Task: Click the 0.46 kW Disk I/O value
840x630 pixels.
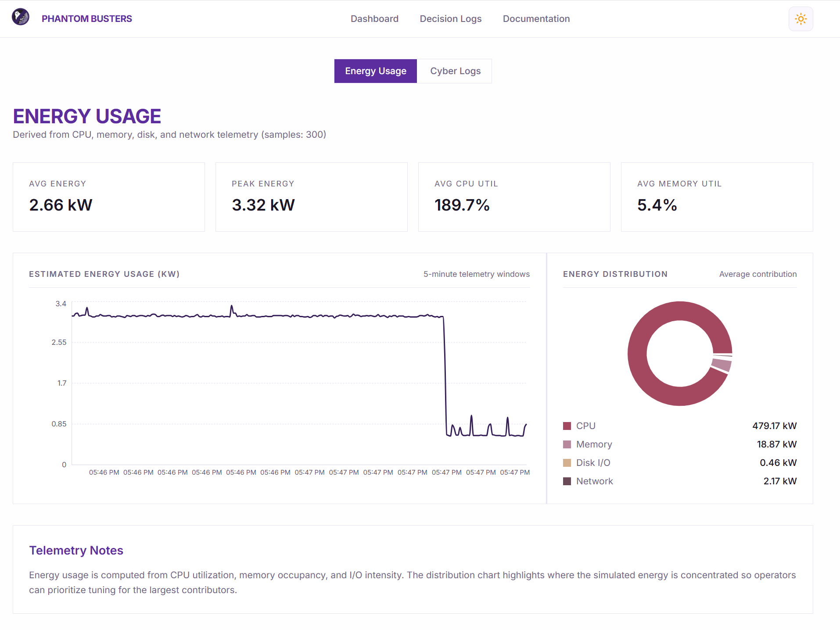Action: (778, 463)
